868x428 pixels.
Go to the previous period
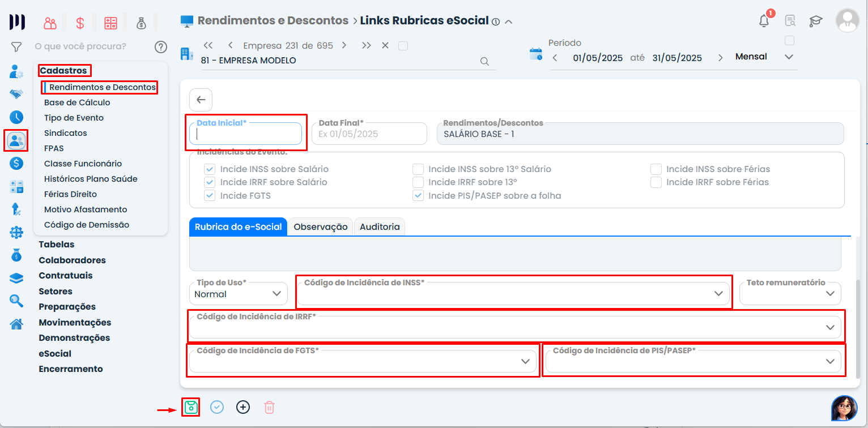(x=555, y=58)
